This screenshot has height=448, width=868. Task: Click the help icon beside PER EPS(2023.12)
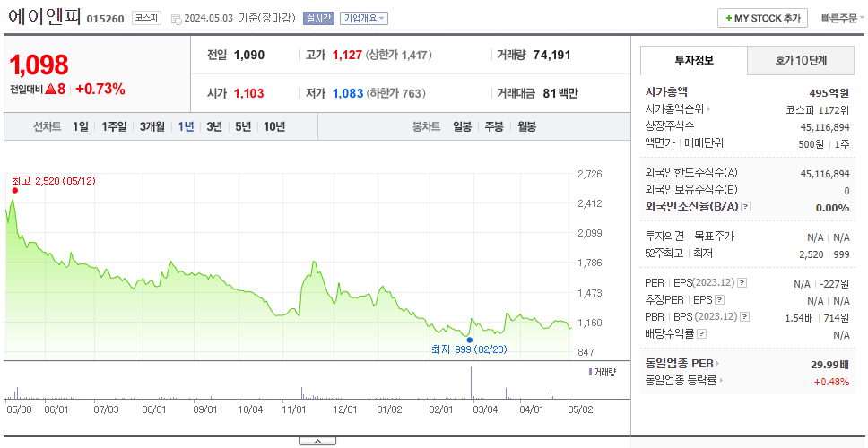pyautogui.click(x=742, y=282)
